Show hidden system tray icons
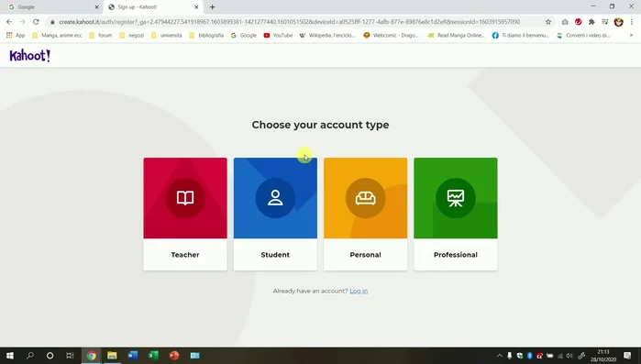 click(x=500, y=356)
